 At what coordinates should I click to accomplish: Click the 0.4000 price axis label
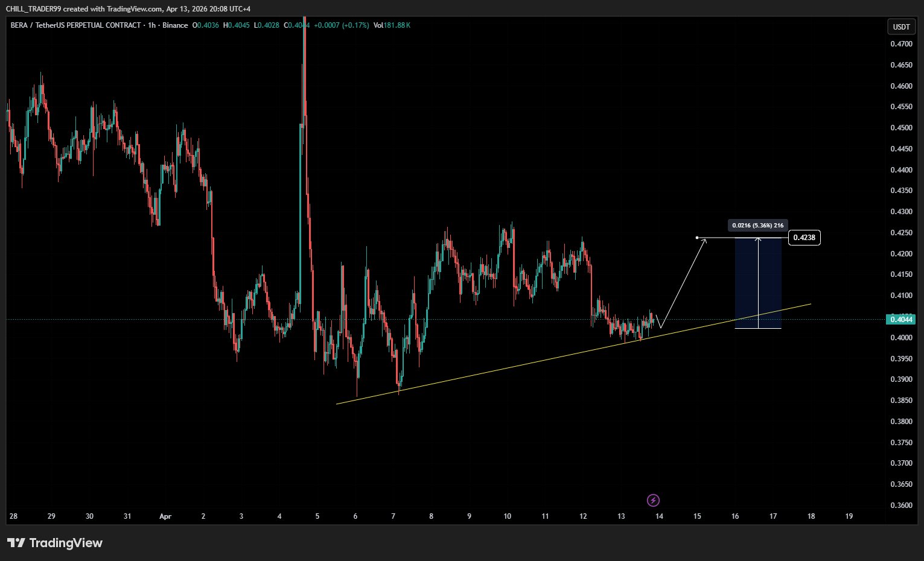(901, 338)
